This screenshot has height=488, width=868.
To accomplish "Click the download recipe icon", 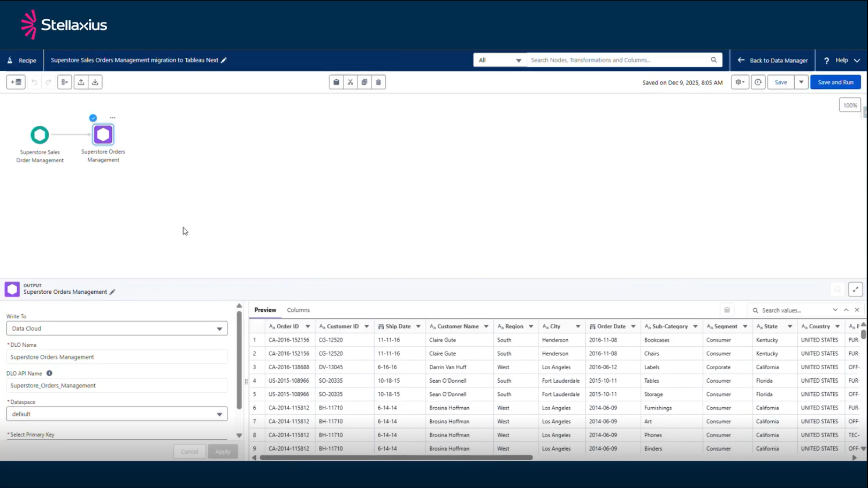I will pos(95,82).
